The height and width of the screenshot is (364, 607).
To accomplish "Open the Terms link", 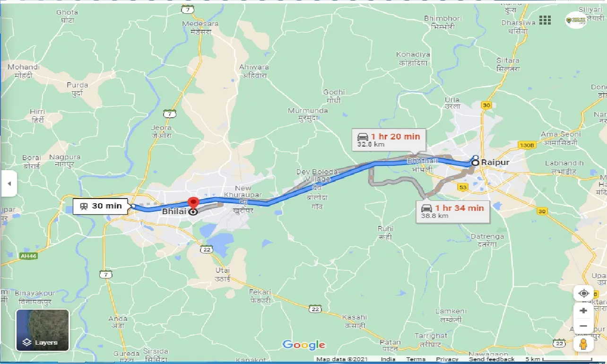I will [416, 359].
